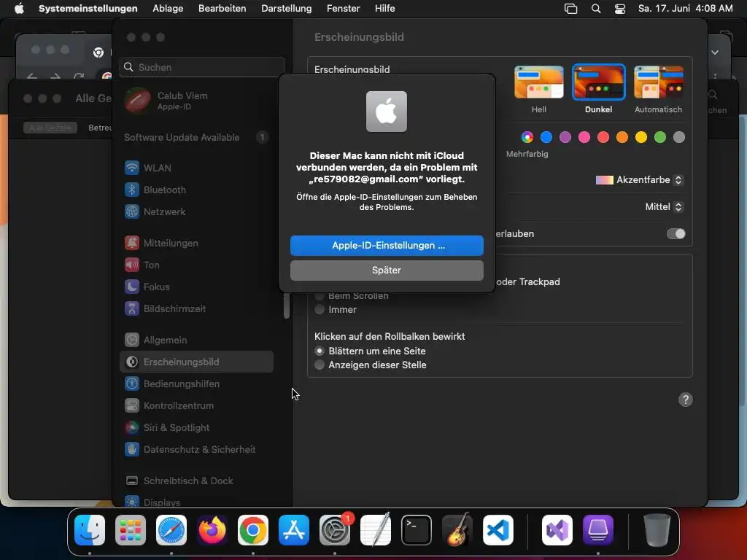Choose the graphite accent color
Screen dimensions: 747x560
[x=679, y=138]
